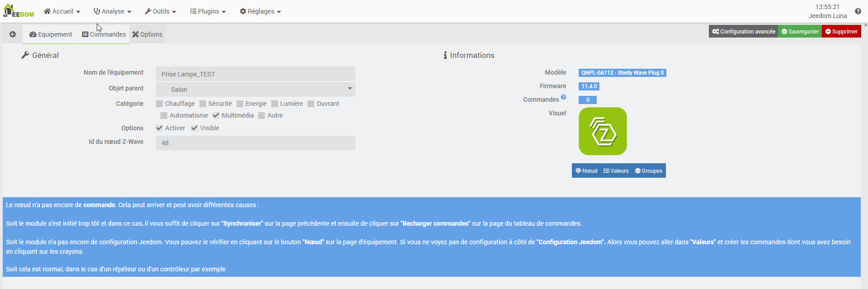This screenshot has height=289, width=868.
Task: Click the Nom de l'équipement field
Action: pyautogui.click(x=255, y=74)
